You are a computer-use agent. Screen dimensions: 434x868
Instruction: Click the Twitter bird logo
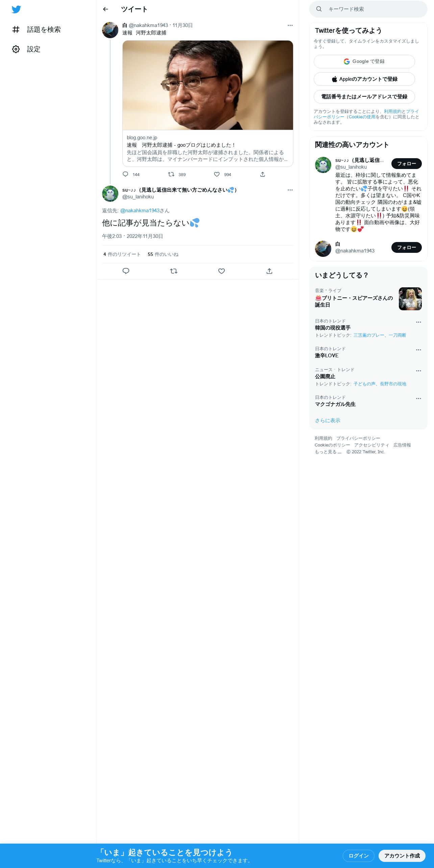point(16,9)
